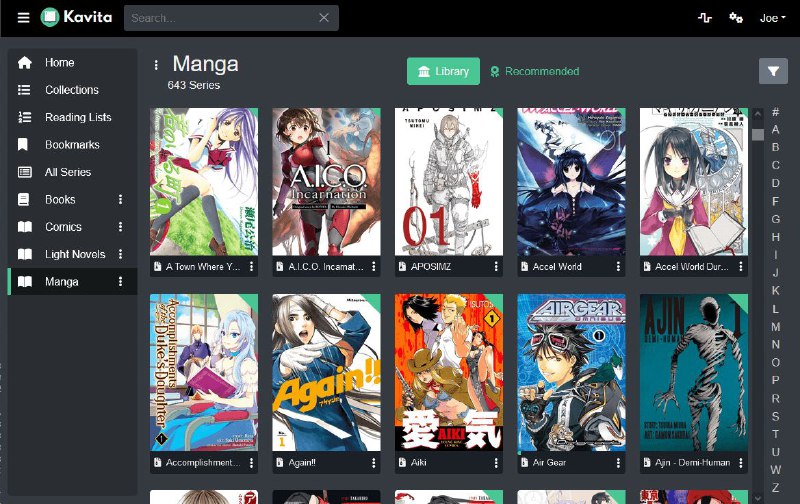Open the Joe user dropdown
This screenshot has width=800, height=504.
[x=772, y=18]
